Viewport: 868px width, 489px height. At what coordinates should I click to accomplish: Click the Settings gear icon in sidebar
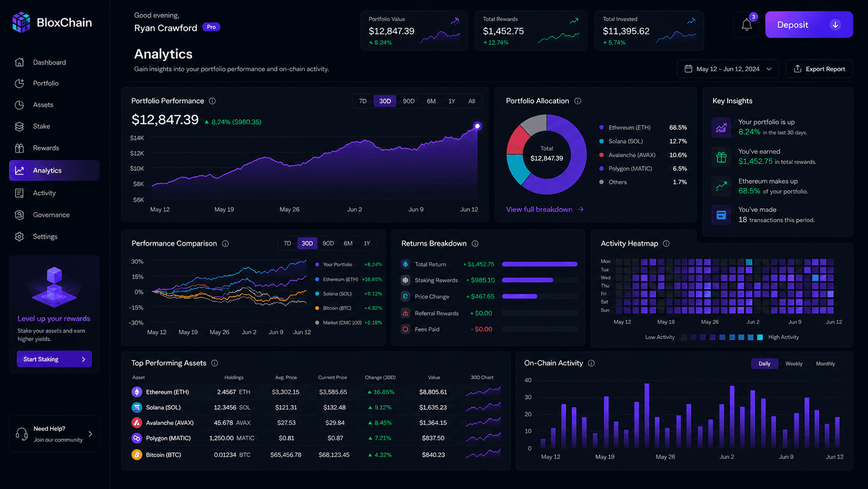19,236
